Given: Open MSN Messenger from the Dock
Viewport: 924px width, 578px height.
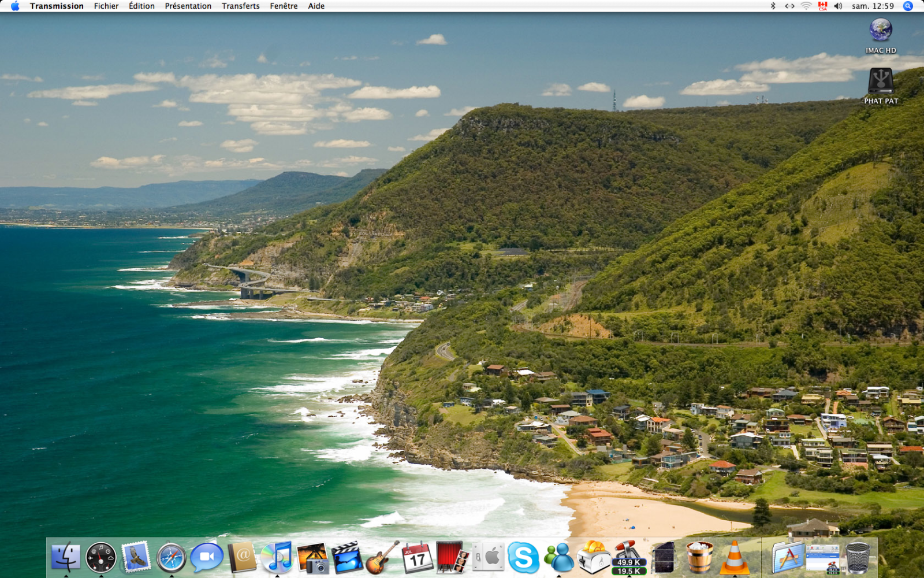Looking at the screenshot, I should point(558,558).
